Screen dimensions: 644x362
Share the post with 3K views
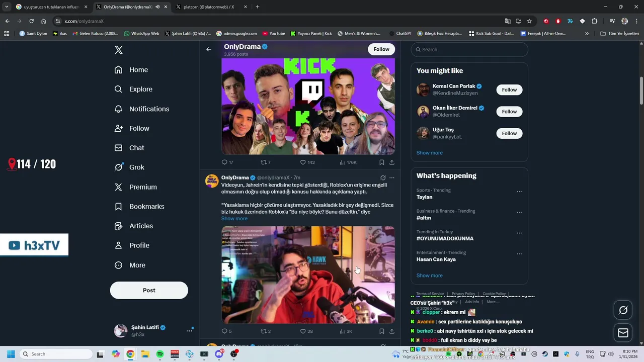[x=392, y=331]
